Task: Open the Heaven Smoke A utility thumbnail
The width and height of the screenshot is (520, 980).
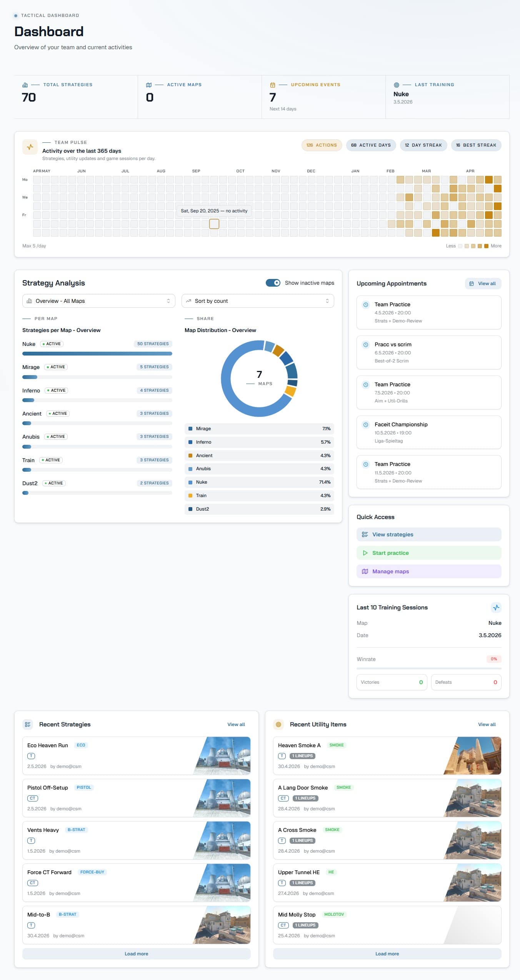Action: tap(472, 756)
